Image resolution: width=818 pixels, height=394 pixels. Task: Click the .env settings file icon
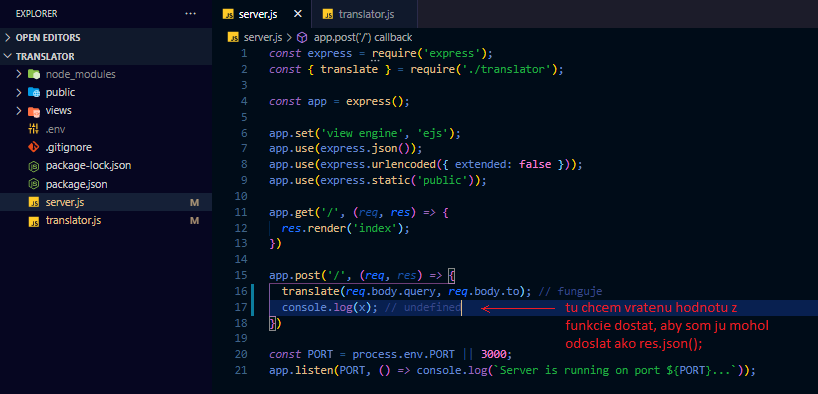[34, 129]
